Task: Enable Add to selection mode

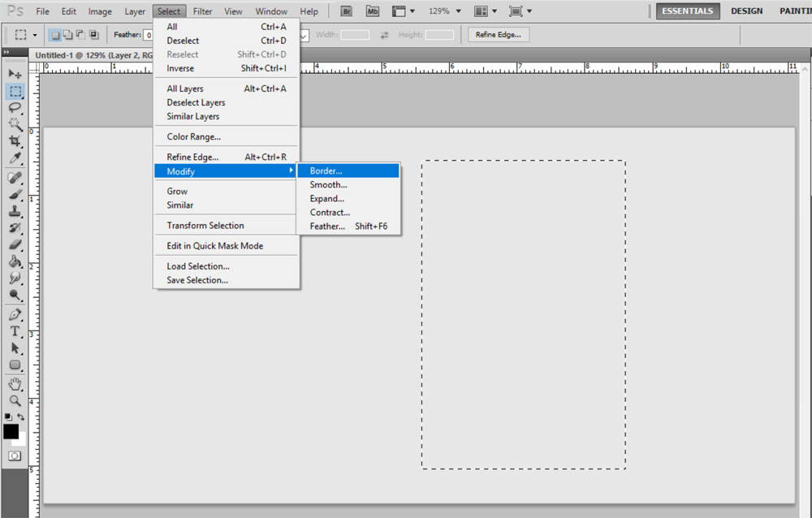Action: (x=68, y=34)
